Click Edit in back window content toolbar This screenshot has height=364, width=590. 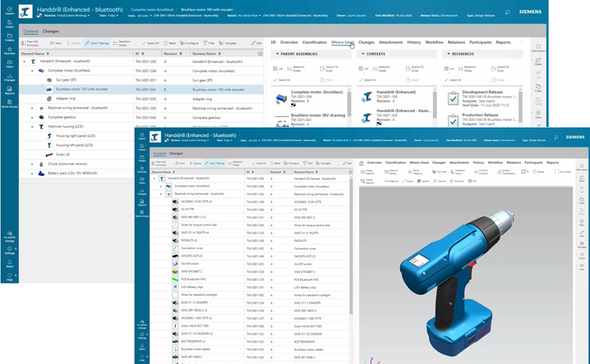point(257,43)
